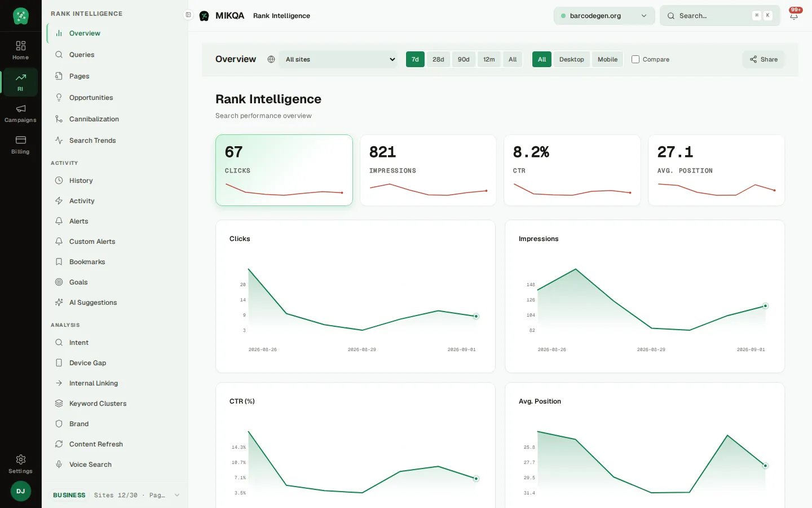Click the Rank Intelligence breadcrumb text
This screenshot has width=812, height=508.
pos(281,16)
